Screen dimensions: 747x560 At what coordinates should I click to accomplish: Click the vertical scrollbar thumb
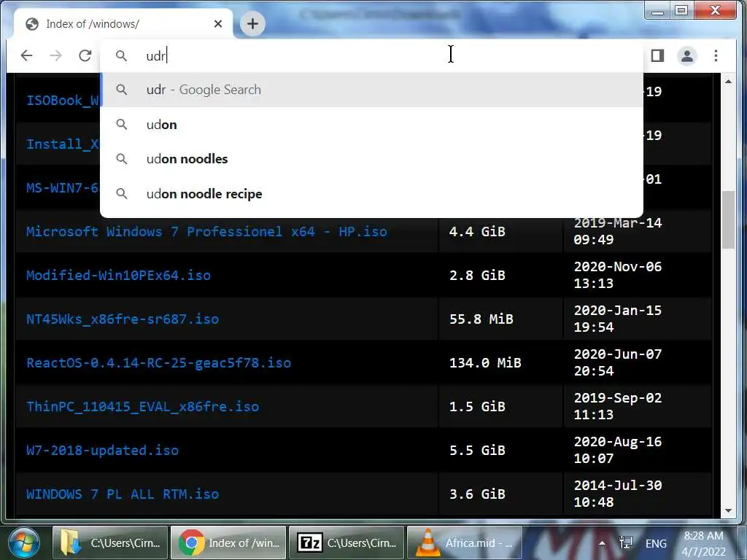tap(728, 219)
